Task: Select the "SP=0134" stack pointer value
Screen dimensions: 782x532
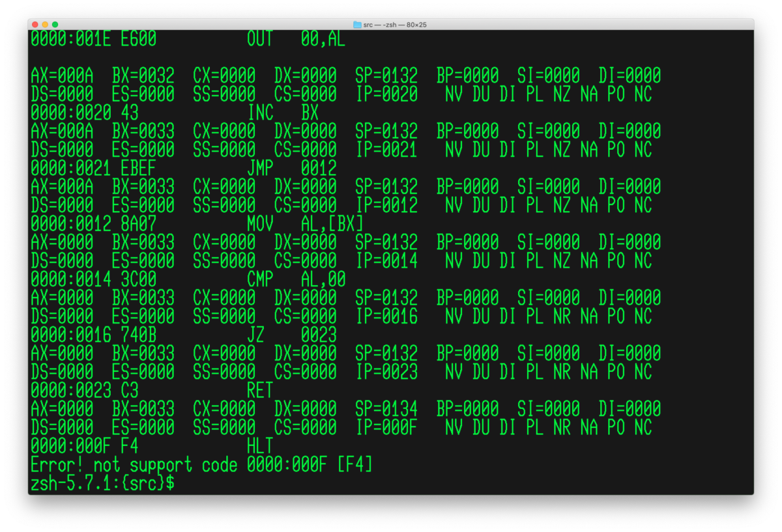Action: coord(386,410)
